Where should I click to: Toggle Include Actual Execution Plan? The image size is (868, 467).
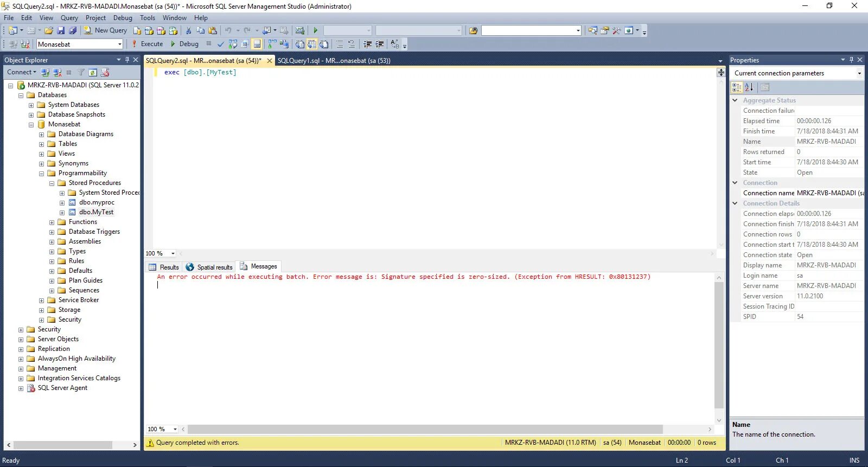(x=272, y=44)
